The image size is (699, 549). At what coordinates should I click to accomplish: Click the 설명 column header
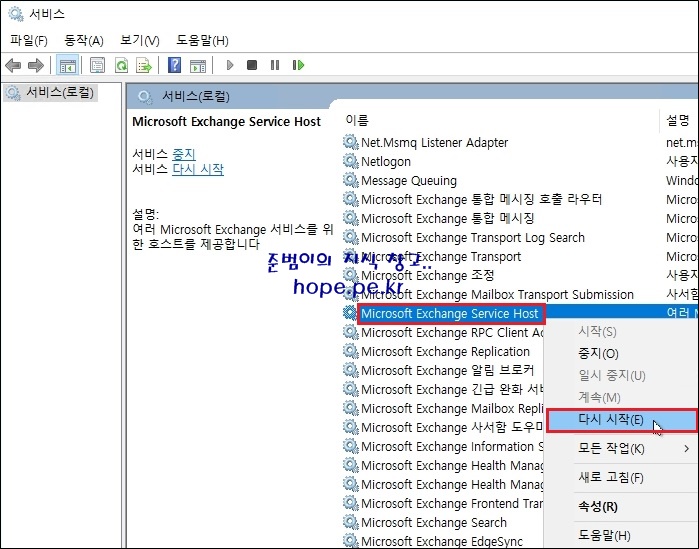[x=678, y=120]
